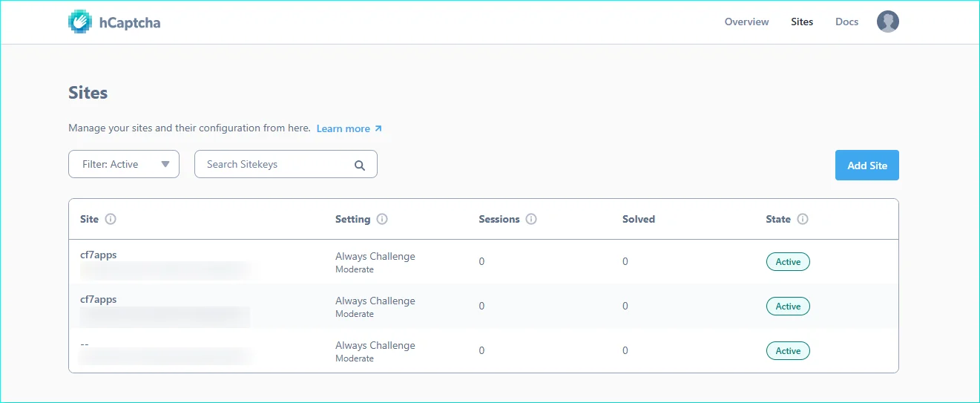Image resolution: width=980 pixels, height=403 pixels.
Task: Click the Sessions column header text
Action: click(499, 219)
